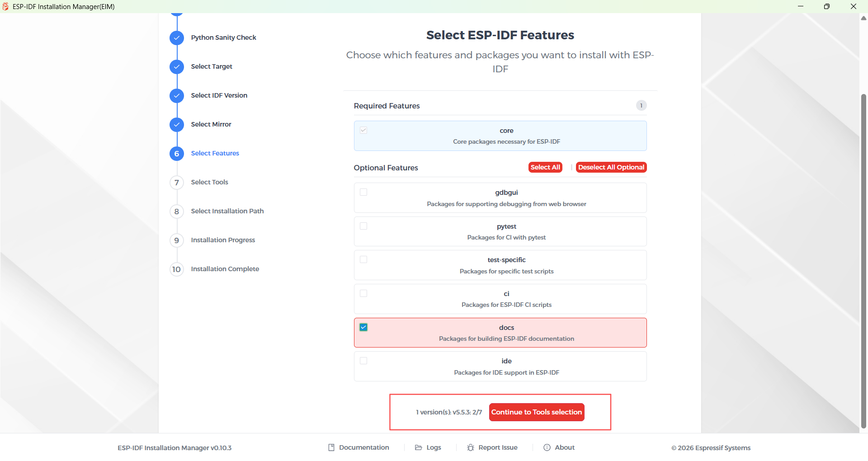
Task: Click the ESP-IDF app logo in title bar
Action: 5,6
